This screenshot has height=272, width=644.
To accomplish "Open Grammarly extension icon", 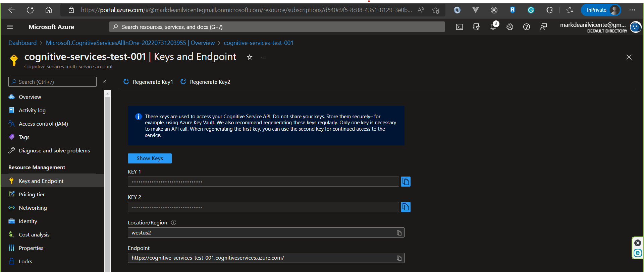I will click(531, 10).
